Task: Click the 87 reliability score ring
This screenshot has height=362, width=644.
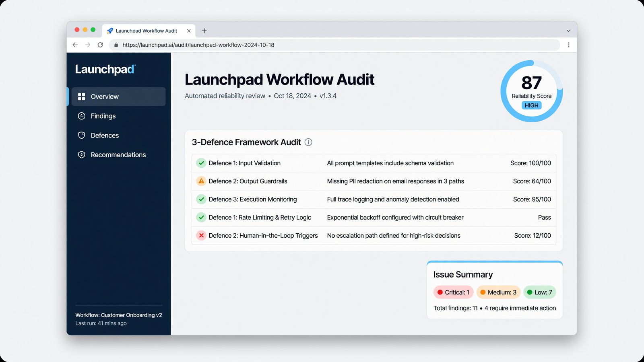Action: click(x=532, y=91)
